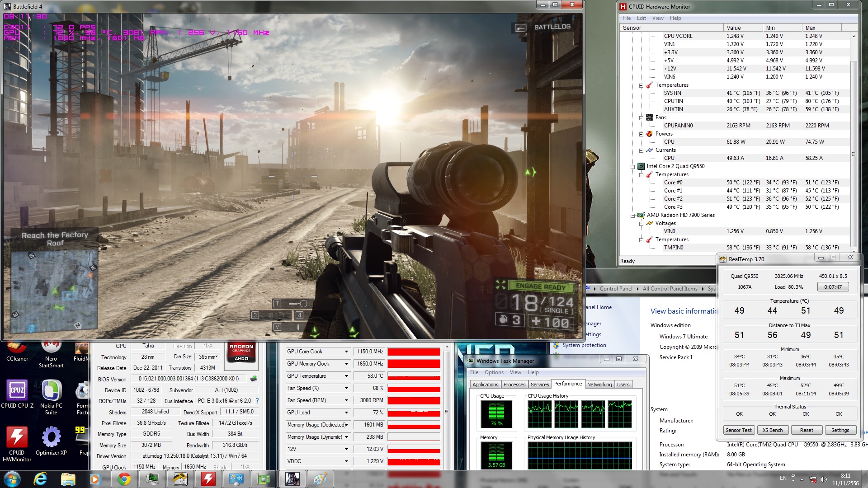Open the GPU Core Clock sensor dropdown
868x488 pixels.
[x=346, y=352]
